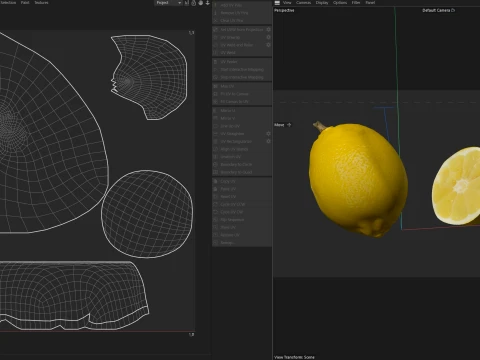
Task: Click the whole lemon model in viewport
Action: pos(358,180)
